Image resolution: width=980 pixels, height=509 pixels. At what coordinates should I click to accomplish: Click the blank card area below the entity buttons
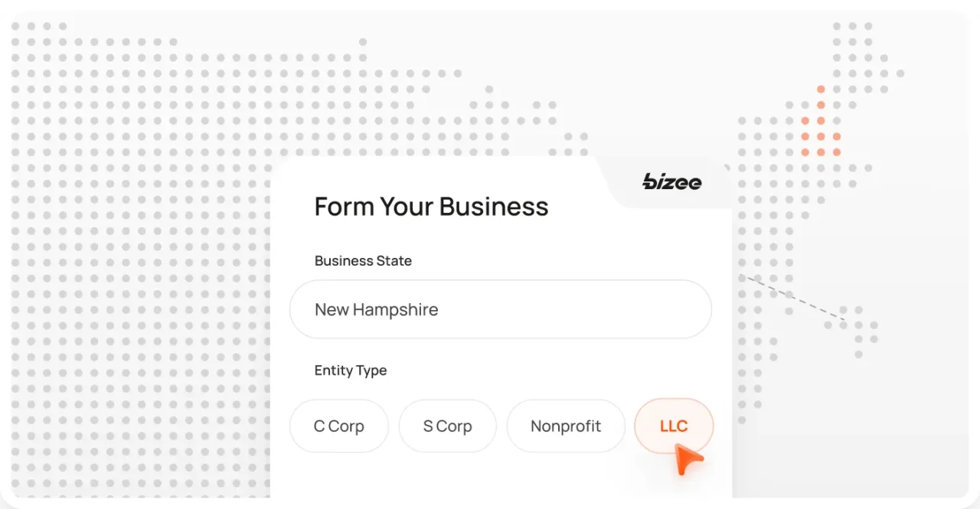[459, 478]
